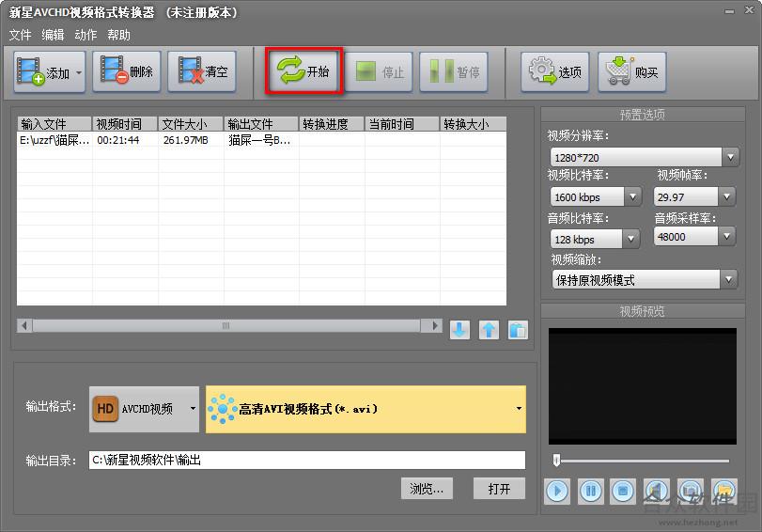This screenshot has height=532, width=762.
Task: Click the paste clipboard icon below file list
Action: click(x=518, y=330)
